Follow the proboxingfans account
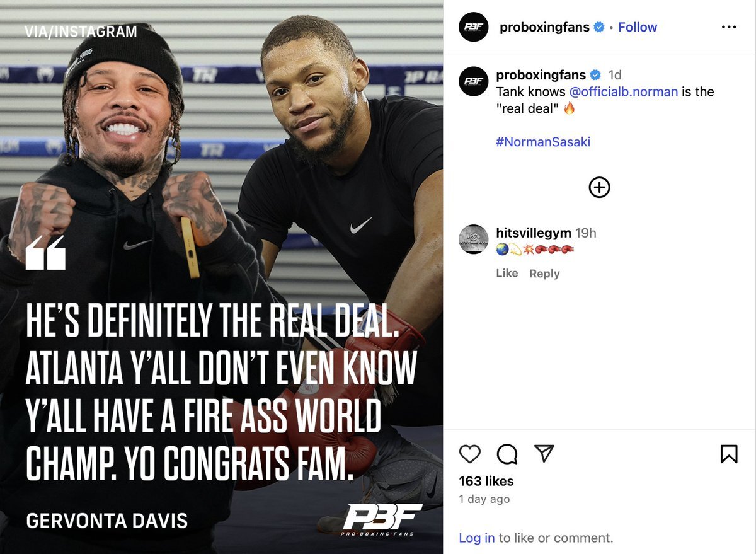 coord(638,27)
